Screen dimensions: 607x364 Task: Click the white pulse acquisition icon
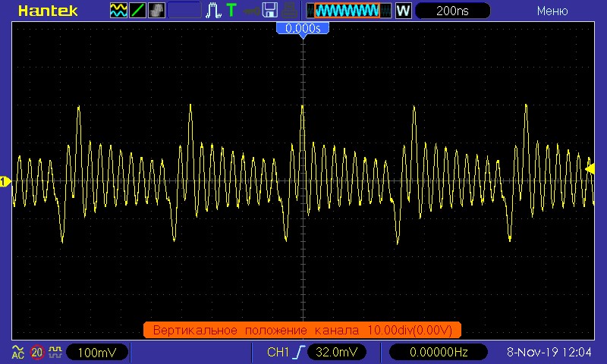213,11
